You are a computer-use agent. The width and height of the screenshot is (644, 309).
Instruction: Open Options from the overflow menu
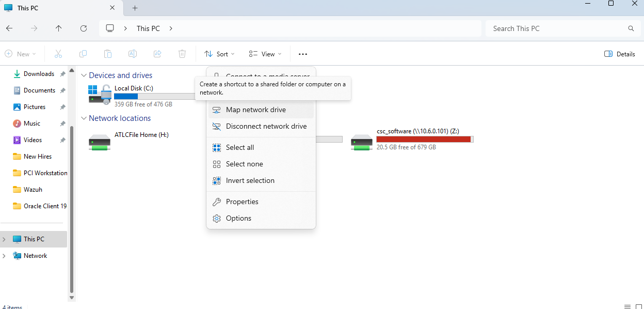[x=238, y=218]
